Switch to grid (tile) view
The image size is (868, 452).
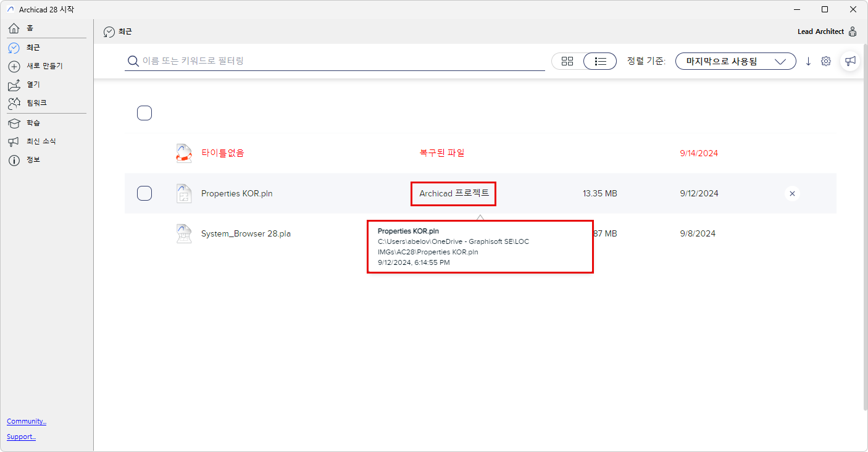coord(567,61)
